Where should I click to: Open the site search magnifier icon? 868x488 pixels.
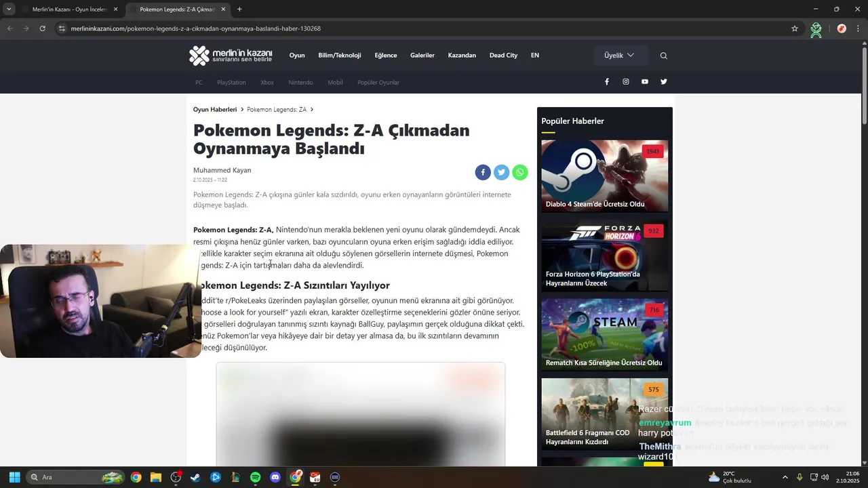click(663, 56)
